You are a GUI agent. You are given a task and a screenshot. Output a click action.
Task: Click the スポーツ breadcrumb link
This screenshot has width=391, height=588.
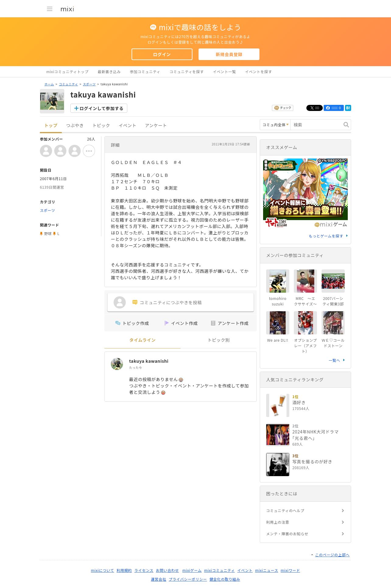coord(89,84)
